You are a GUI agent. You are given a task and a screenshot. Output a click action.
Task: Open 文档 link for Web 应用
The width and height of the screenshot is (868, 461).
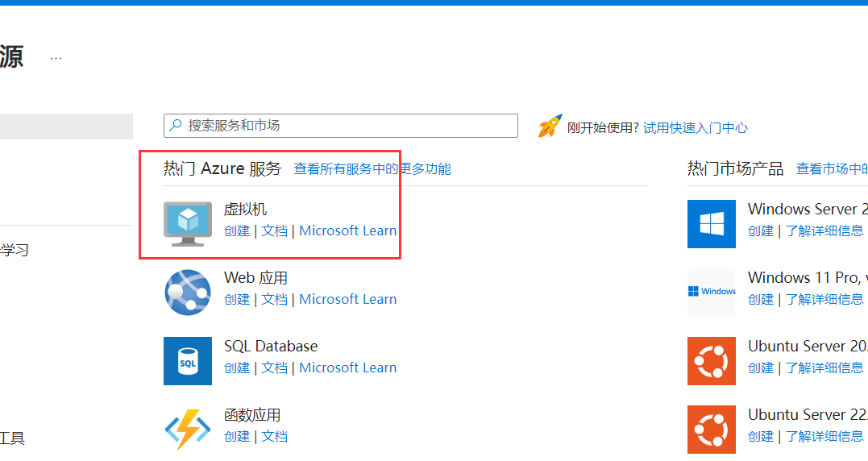click(275, 299)
